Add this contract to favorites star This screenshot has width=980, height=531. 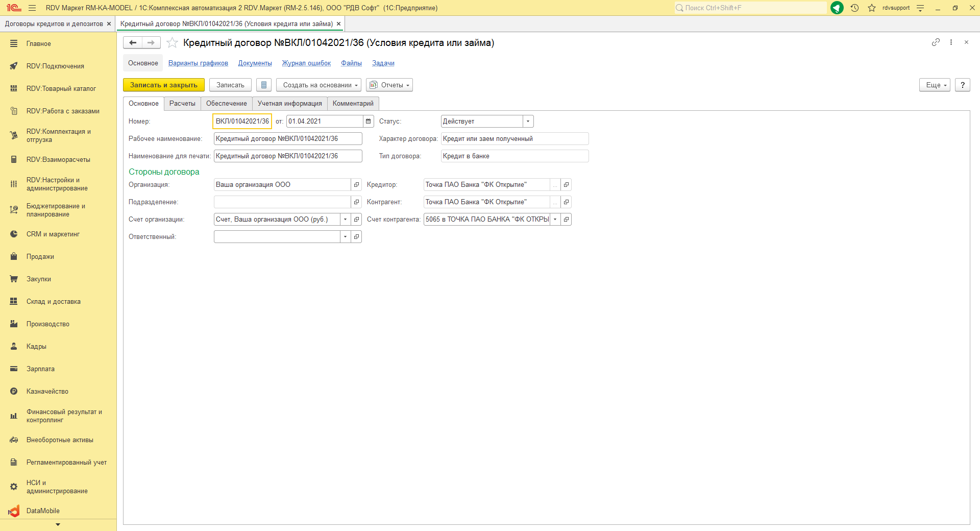point(173,43)
